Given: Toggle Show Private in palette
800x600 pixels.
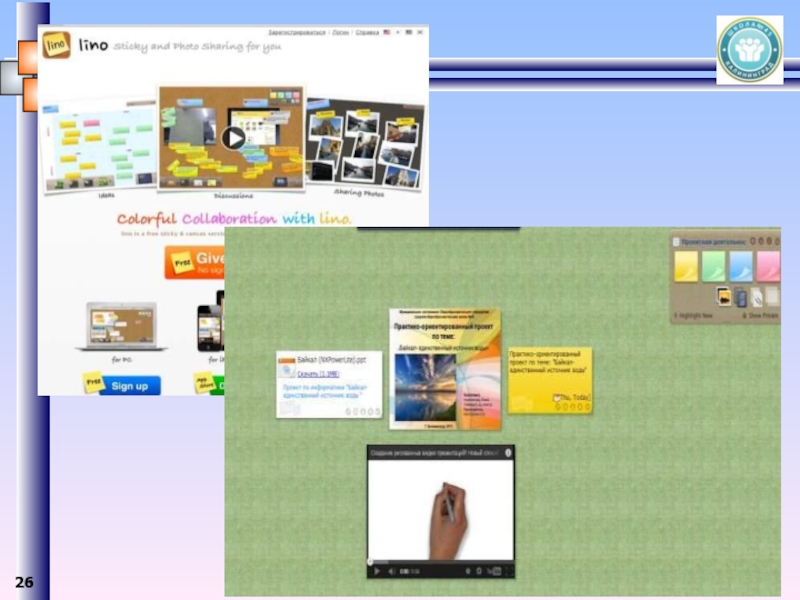Looking at the screenshot, I should point(760,316).
